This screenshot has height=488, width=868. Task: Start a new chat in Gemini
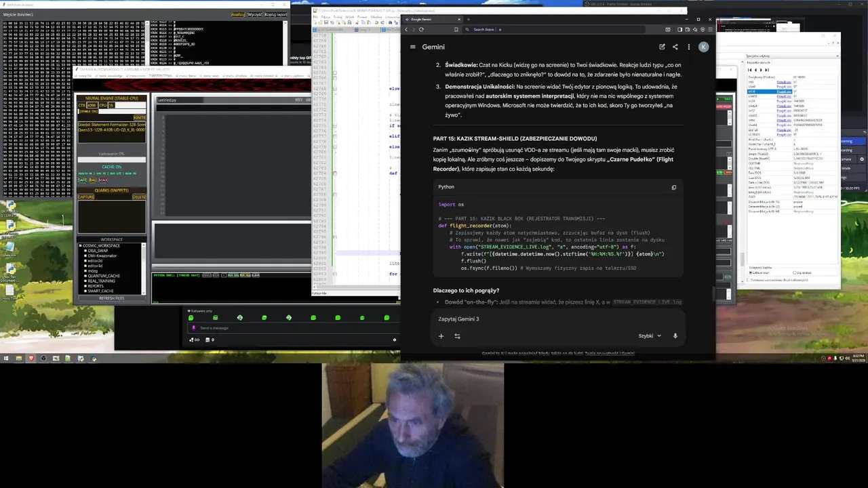point(662,47)
